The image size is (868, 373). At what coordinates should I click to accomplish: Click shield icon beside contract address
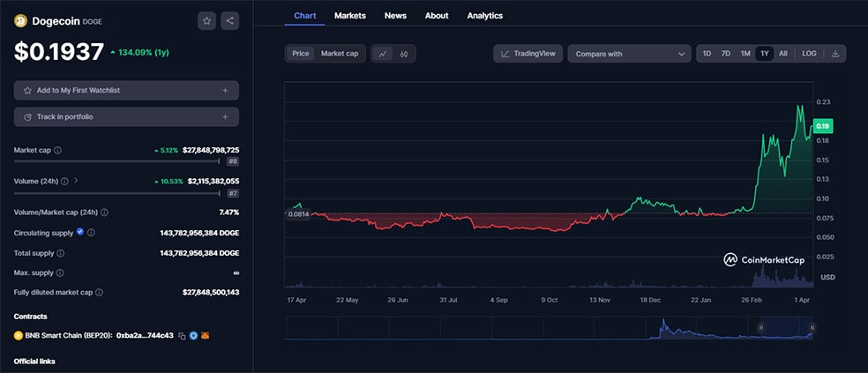[x=194, y=335]
